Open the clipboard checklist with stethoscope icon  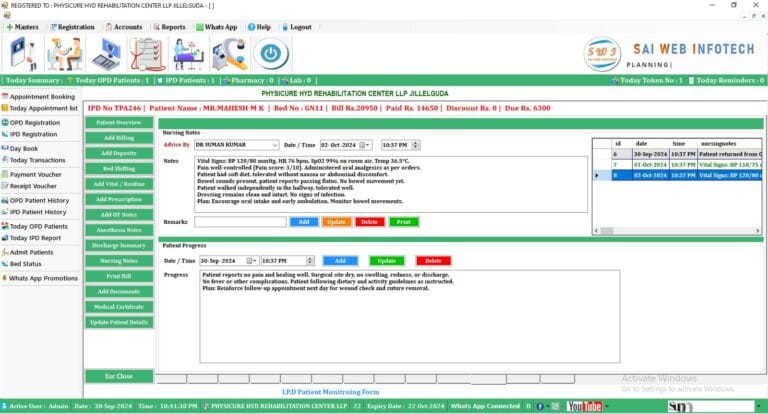pyautogui.click(x=147, y=54)
